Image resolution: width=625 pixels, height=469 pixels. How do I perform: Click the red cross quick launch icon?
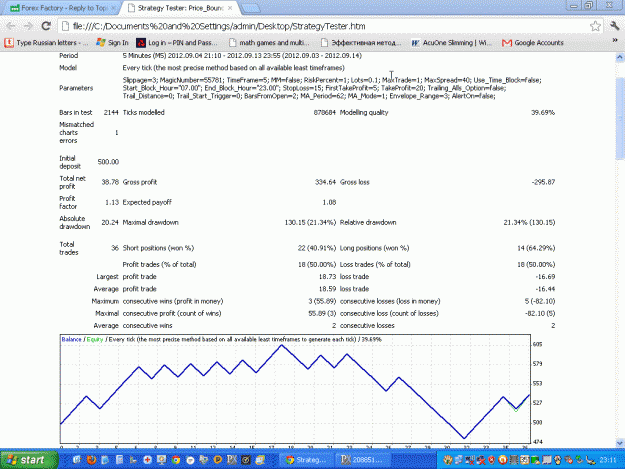(147, 460)
